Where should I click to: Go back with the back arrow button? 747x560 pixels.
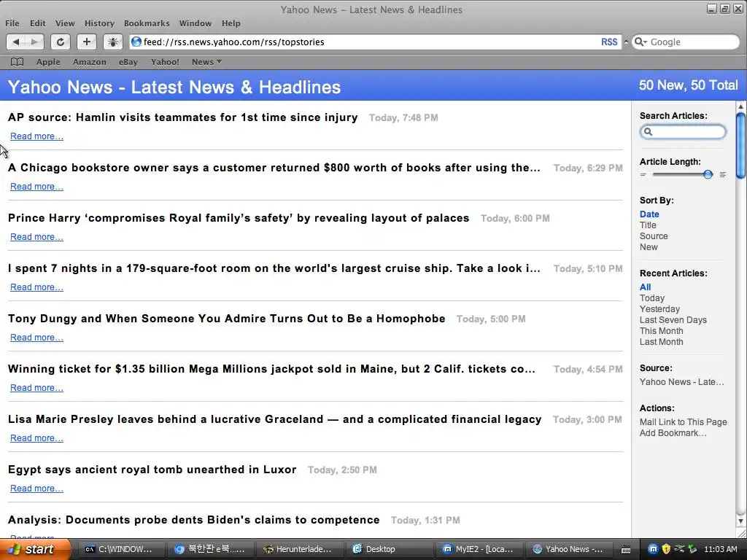(16, 42)
